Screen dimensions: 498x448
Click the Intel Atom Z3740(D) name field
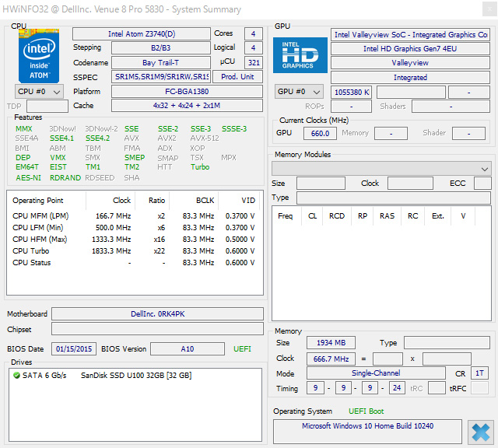141,34
